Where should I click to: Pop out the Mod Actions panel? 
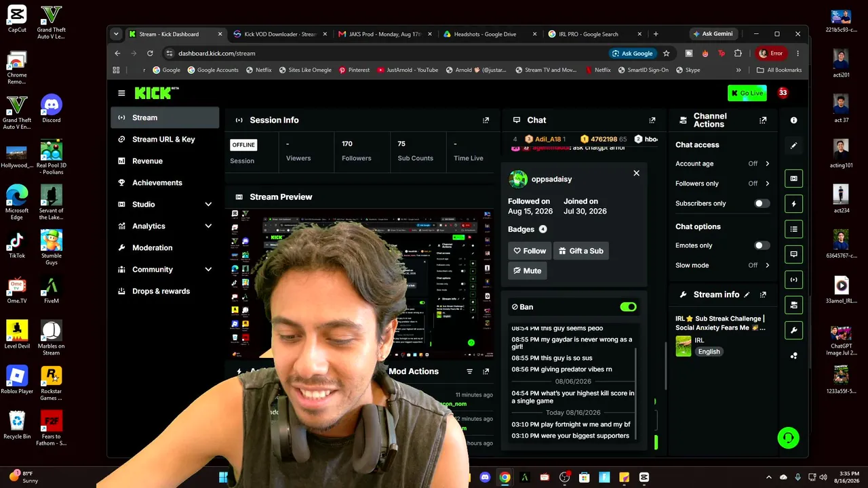[x=486, y=371]
